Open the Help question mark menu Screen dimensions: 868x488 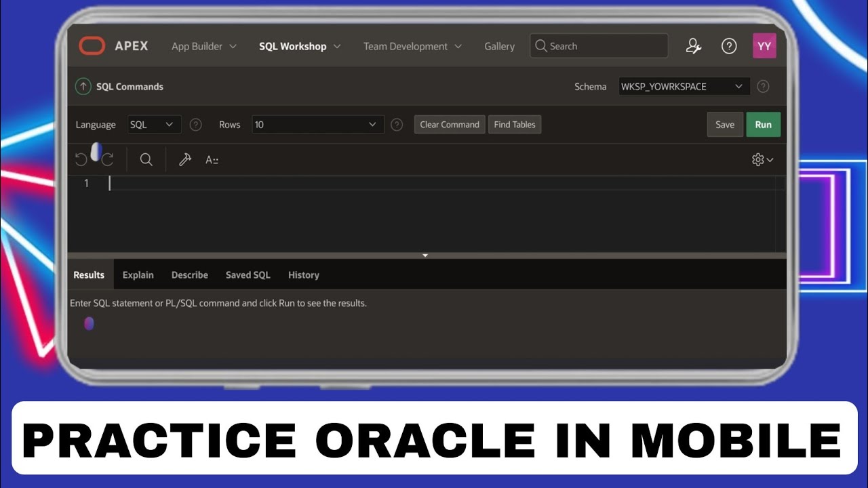pyautogui.click(x=729, y=46)
